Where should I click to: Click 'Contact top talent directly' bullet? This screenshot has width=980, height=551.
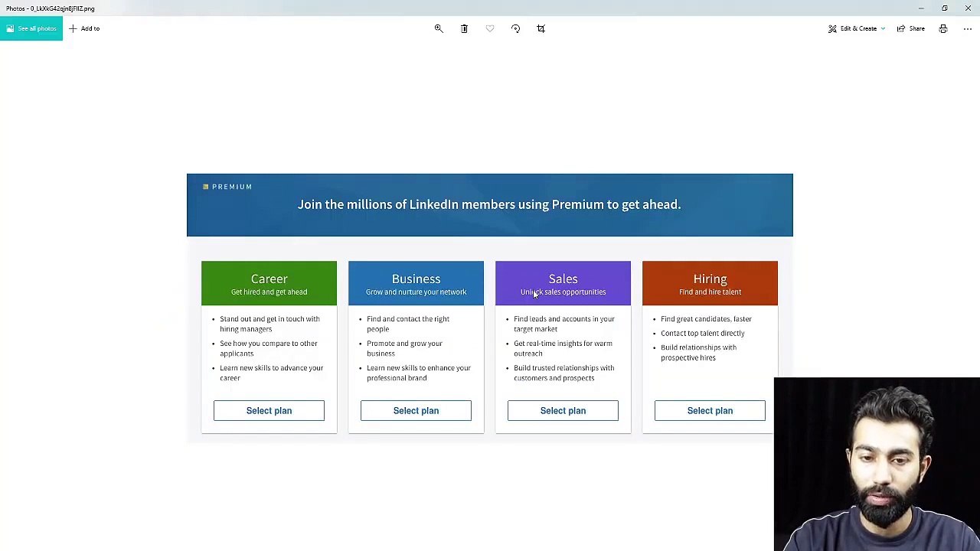[x=703, y=333]
